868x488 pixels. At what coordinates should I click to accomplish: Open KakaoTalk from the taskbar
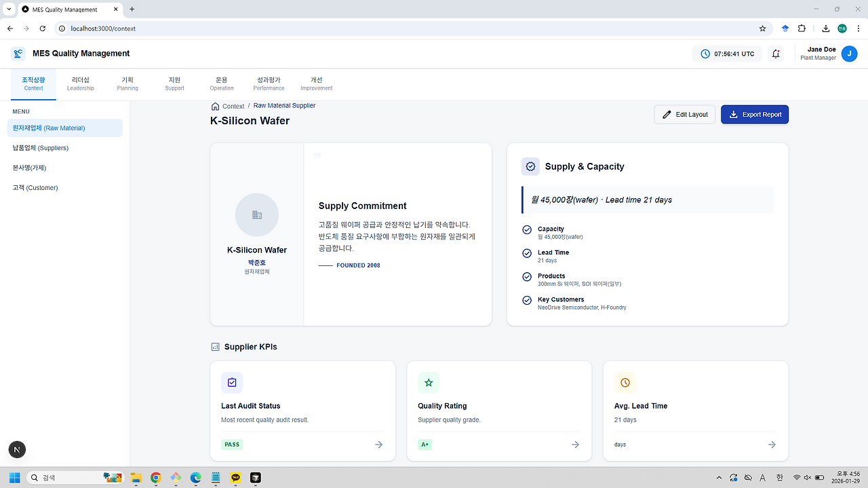coord(235,478)
